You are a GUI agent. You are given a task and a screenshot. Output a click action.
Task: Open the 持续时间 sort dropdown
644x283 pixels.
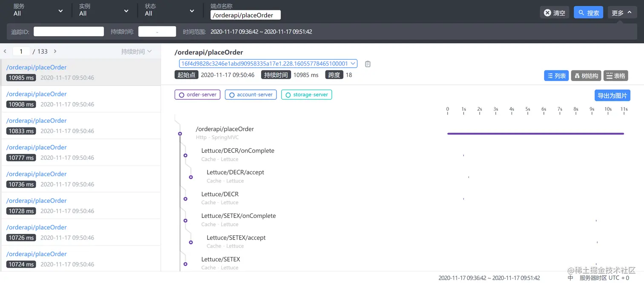pyautogui.click(x=136, y=52)
